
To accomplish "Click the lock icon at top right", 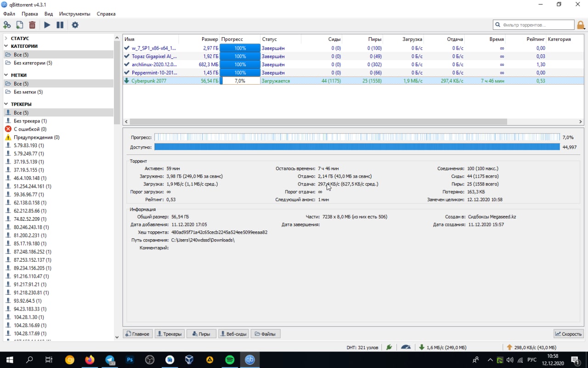I will click(x=581, y=25).
